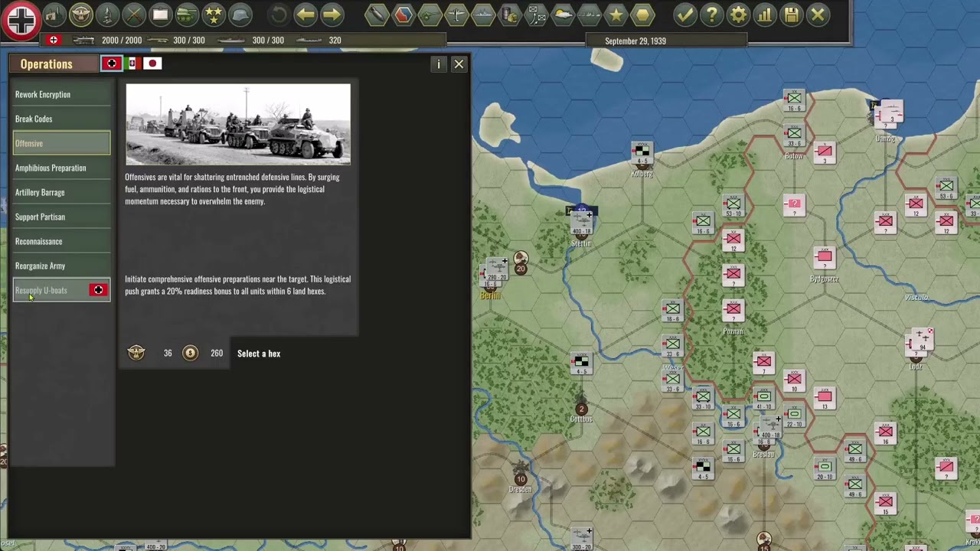Toggle the weather overlay cloud icon
Viewport: 980px width, 551px height.
[562, 13]
